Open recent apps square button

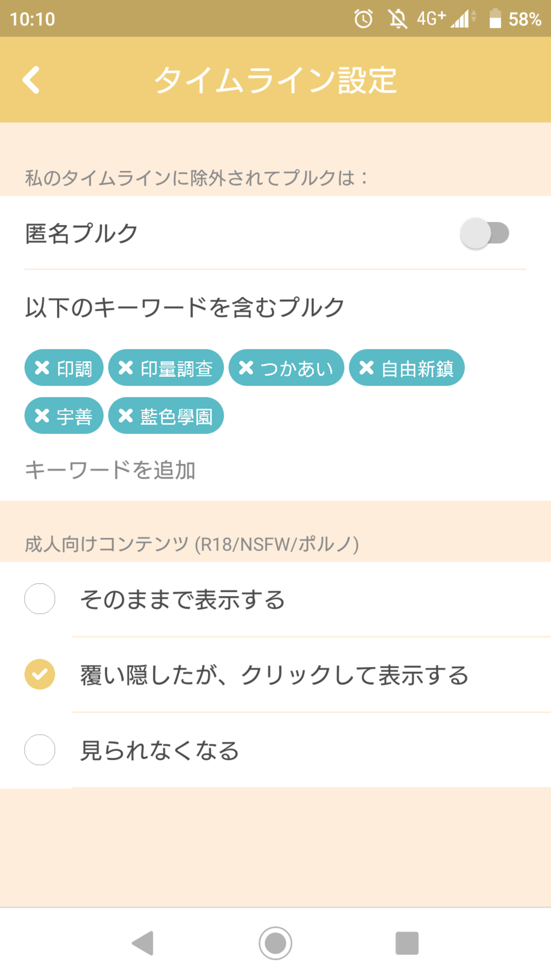[x=407, y=943]
